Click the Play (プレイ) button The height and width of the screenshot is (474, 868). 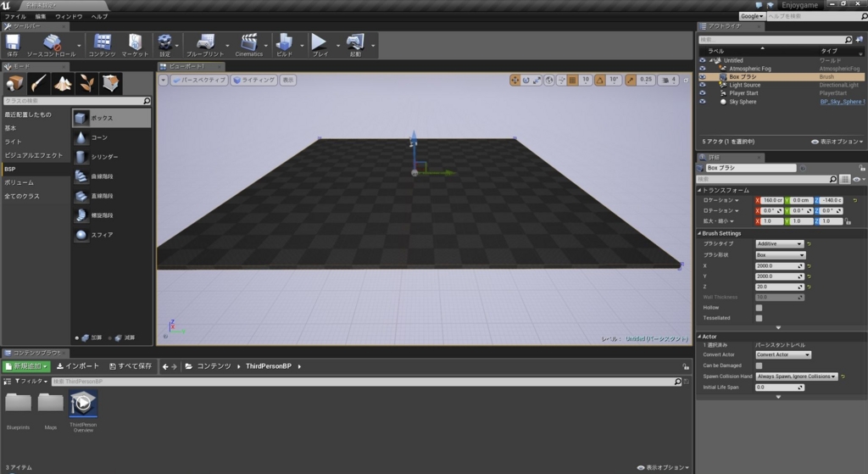[x=320, y=45]
